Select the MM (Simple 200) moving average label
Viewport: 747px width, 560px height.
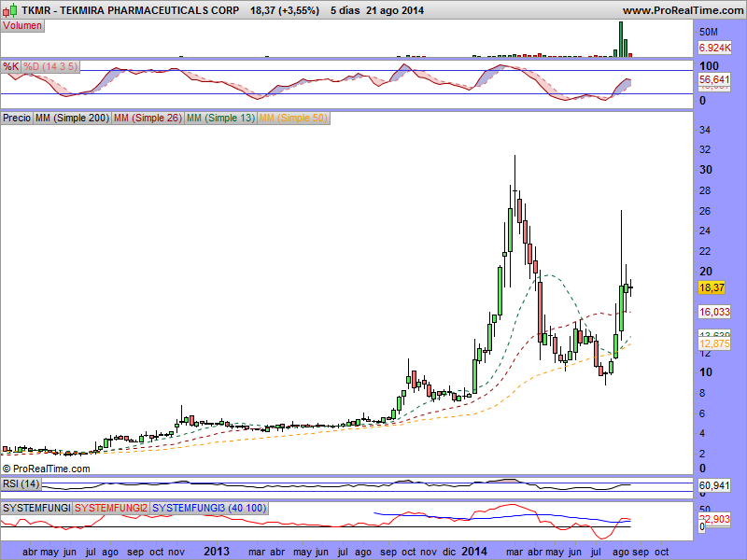click(73, 118)
